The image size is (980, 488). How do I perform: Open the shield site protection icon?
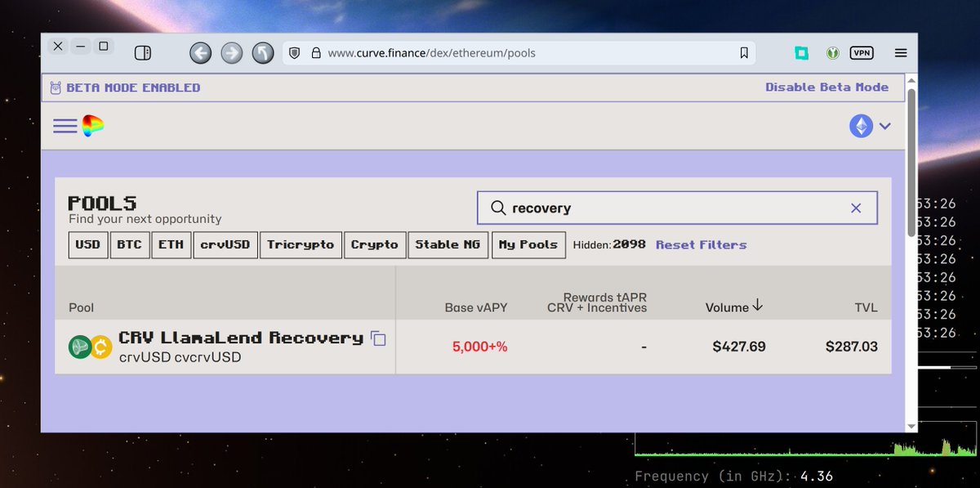pyautogui.click(x=295, y=53)
